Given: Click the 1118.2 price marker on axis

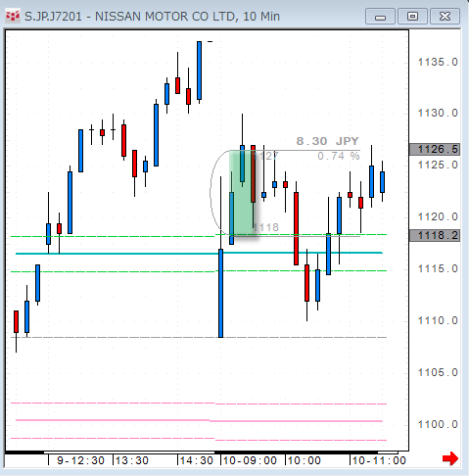Looking at the screenshot, I should point(435,235).
